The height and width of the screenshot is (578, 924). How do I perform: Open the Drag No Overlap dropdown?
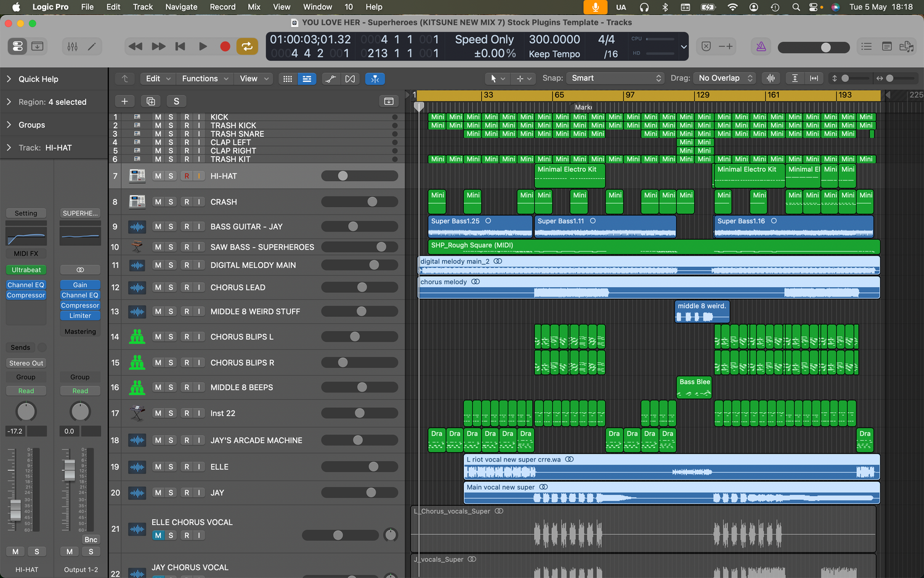(x=726, y=78)
